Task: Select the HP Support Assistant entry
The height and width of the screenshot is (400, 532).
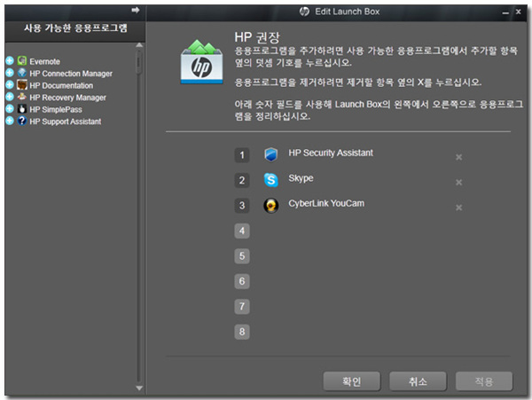Action: click(65, 122)
